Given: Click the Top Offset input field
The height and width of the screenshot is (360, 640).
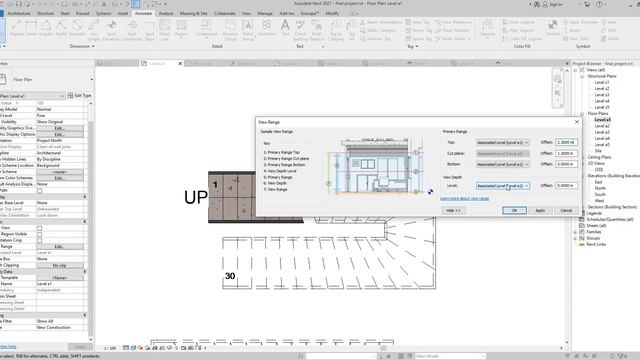Looking at the screenshot, I should 566,142.
